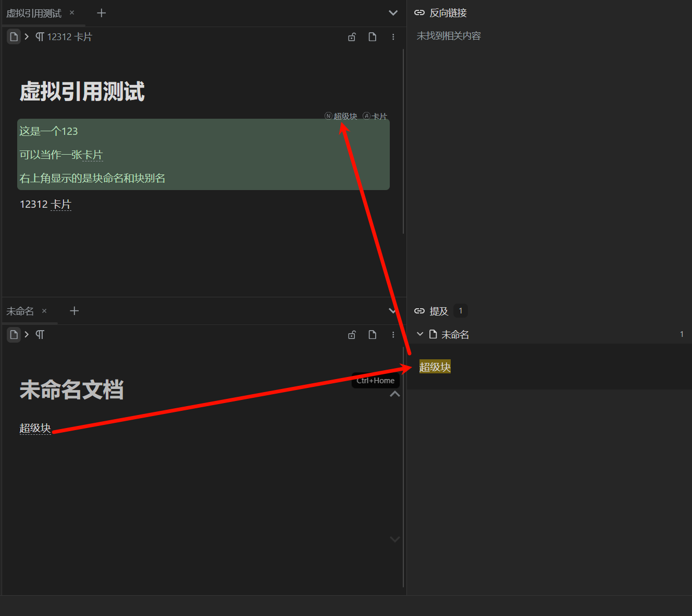Click the document icon at breadcrumb start of top editor
The image size is (692, 616).
coord(14,36)
